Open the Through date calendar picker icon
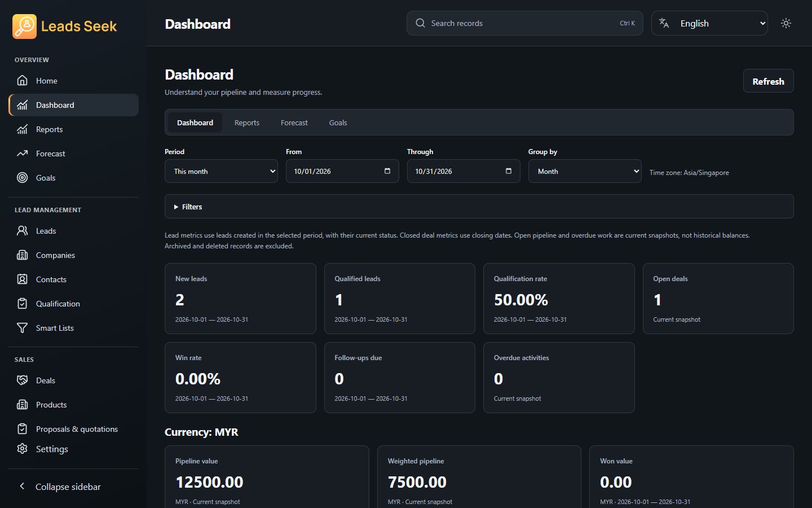Image resolution: width=812 pixels, height=508 pixels. (509, 171)
